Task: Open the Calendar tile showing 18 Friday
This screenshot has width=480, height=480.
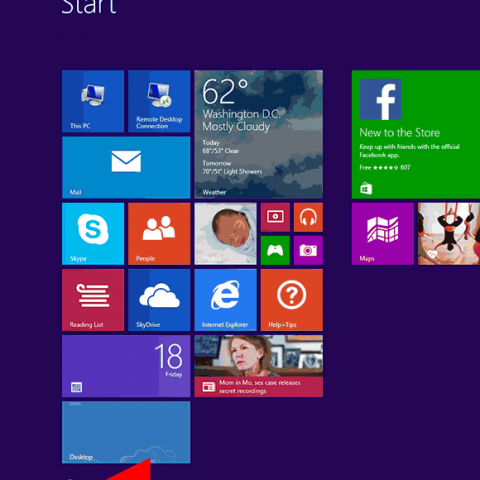Action: pyautogui.click(x=126, y=366)
